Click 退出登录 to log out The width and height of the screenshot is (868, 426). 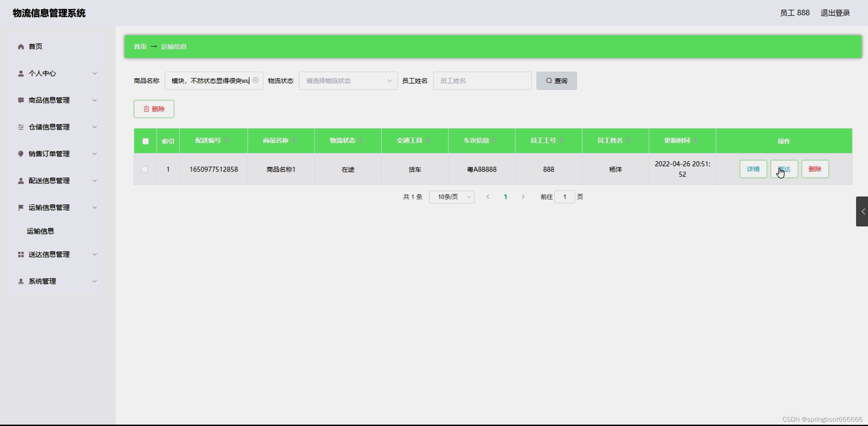[835, 13]
